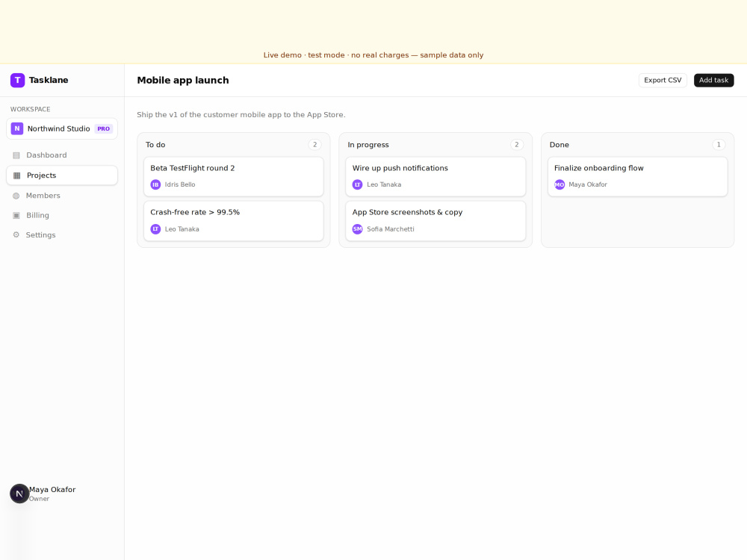Image resolution: width=747 pixels, height=560 pixels.
Task: Open App Store screenshots & copy card
Action: [x=436, y=221]
